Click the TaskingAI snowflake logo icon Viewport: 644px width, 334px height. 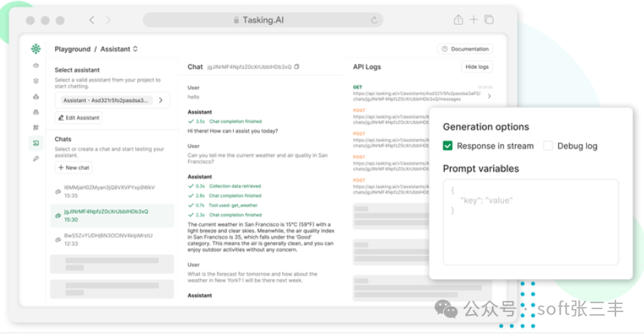pyautogui.click(x=36, y=49)
